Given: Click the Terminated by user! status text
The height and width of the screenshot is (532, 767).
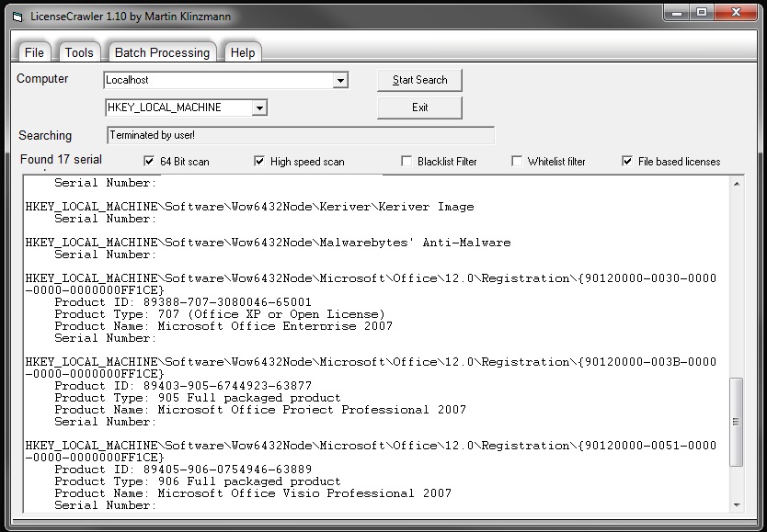Looking at the screenshot, I should (152, 135).
